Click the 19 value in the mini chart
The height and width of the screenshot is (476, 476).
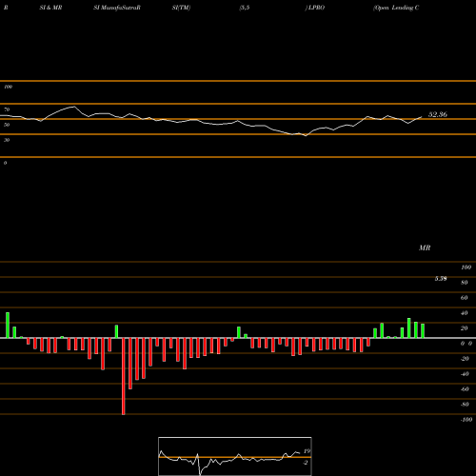click(307, 451)
